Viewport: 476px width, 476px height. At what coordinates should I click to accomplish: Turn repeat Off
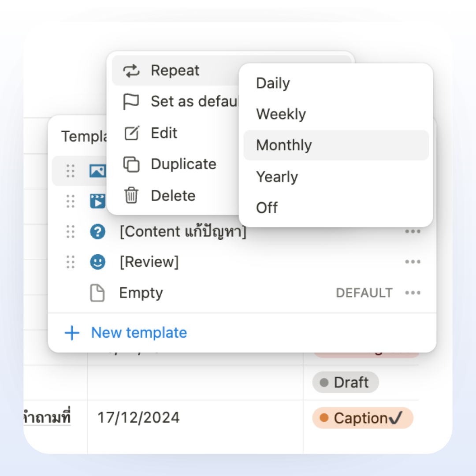(267, 208)
